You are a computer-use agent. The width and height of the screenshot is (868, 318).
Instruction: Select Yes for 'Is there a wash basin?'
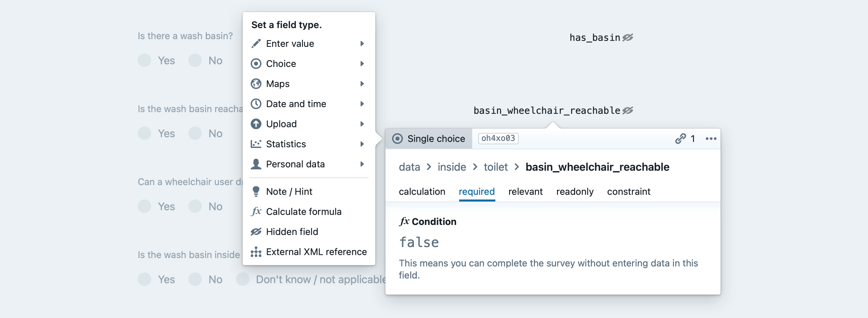(144, 61)
